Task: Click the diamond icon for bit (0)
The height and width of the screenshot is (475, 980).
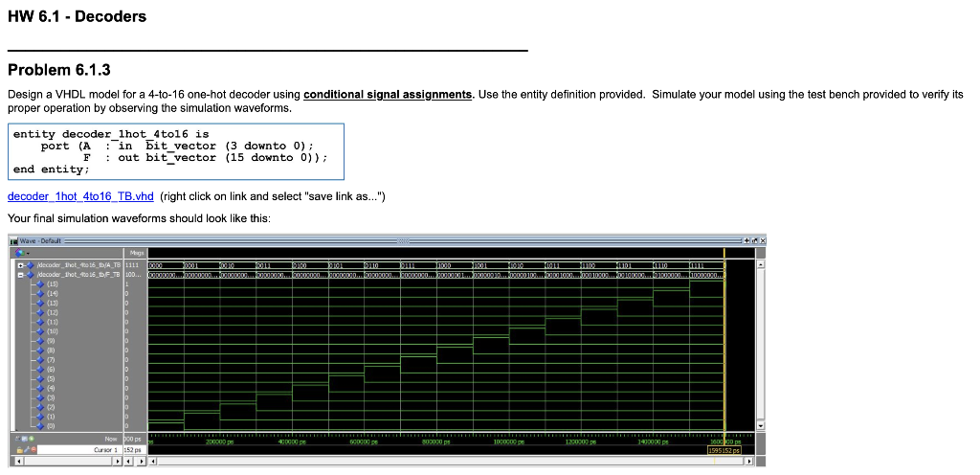Action: 40,426
